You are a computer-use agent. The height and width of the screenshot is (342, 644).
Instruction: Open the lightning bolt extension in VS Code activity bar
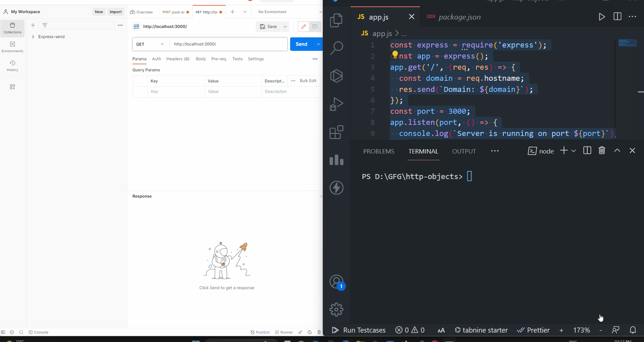[336, 188]
